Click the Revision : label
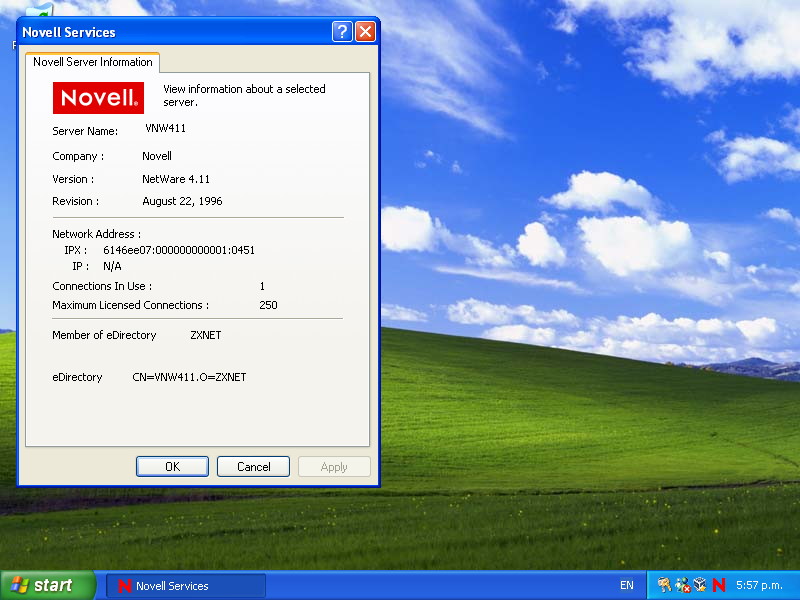The height and width of the screenshot is (600, 800). point(76,201)
